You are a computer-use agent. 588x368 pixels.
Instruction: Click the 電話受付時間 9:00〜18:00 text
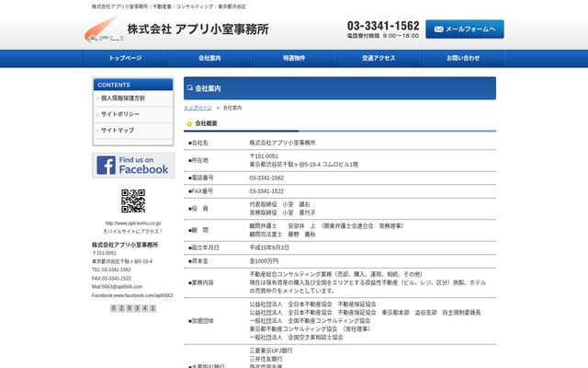pos(383,36)
